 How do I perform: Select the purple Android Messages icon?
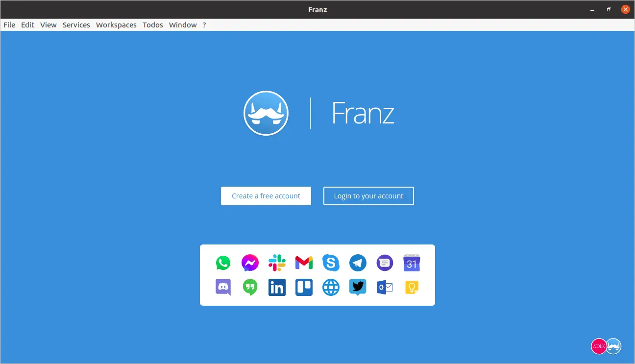tap(385, 263)
